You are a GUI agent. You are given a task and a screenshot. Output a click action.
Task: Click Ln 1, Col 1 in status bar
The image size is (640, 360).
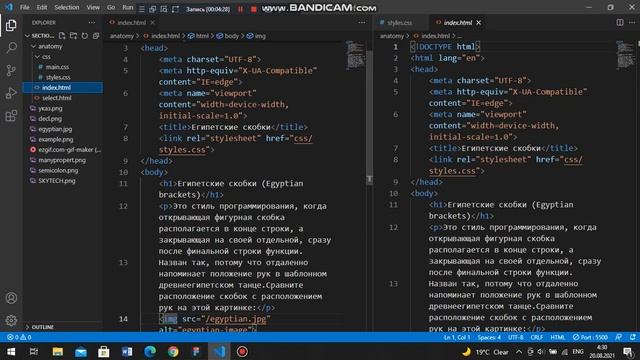[x=457, y=337]
